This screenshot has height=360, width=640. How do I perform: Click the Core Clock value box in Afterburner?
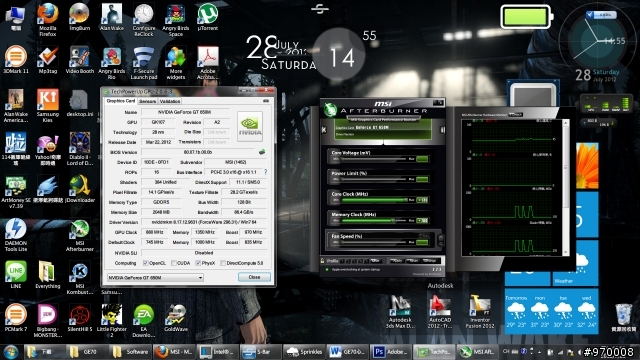(x=422, y=200)
